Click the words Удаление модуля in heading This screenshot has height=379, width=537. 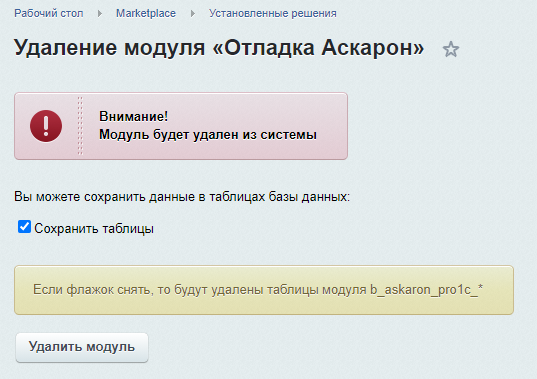coord(110,47)
